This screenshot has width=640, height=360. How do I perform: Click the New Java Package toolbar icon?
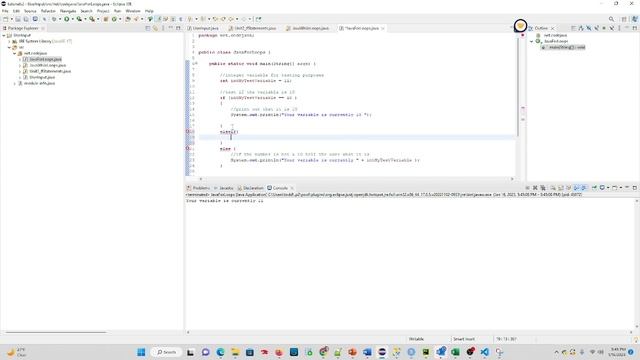pos(106,19)
